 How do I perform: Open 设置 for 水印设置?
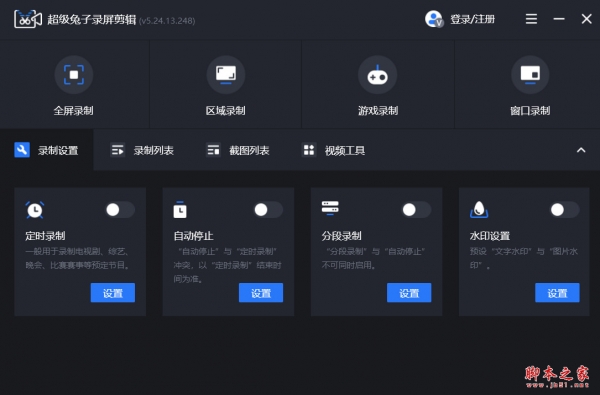557,293
